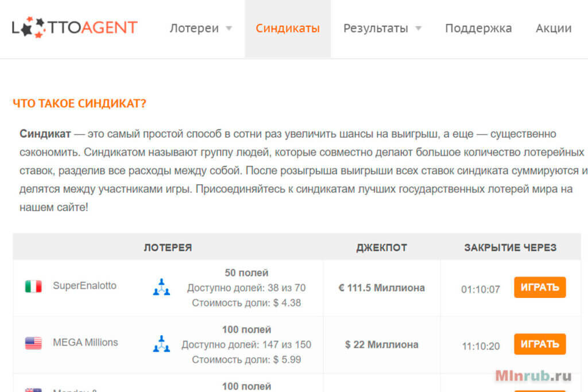
Task: Switch to the Синдикаты tab
Action: click(288, 27)
